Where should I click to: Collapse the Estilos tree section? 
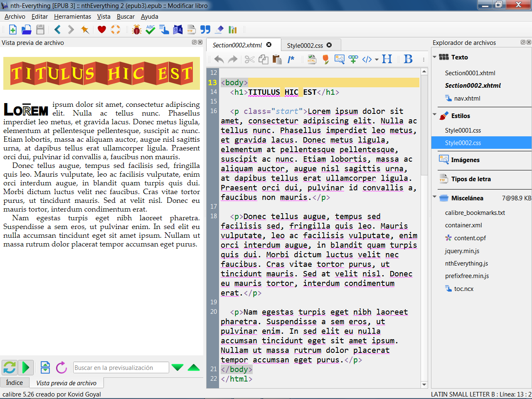[x=435, y=115]
